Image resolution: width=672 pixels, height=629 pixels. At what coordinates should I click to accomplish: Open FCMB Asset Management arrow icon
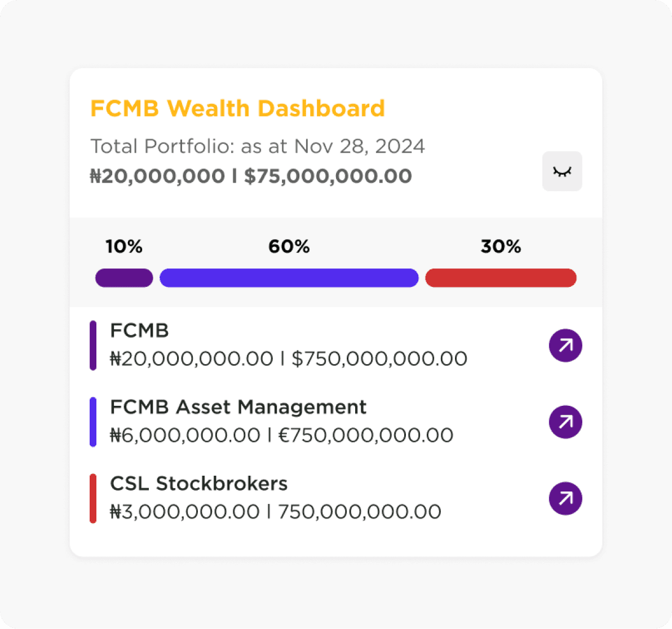click(565, 422)
